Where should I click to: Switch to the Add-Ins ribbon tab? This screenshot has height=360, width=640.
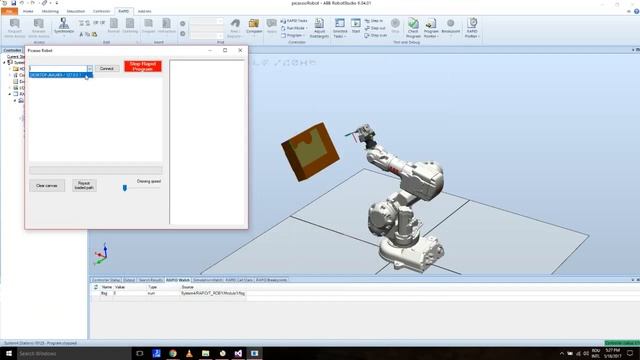144,11
